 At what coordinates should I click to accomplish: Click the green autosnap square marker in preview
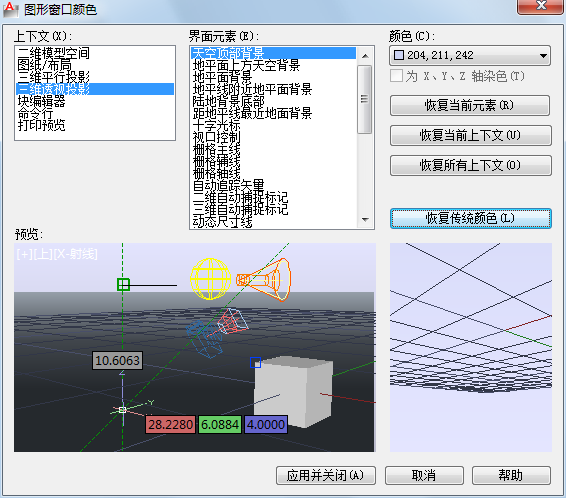click(123, 284)
